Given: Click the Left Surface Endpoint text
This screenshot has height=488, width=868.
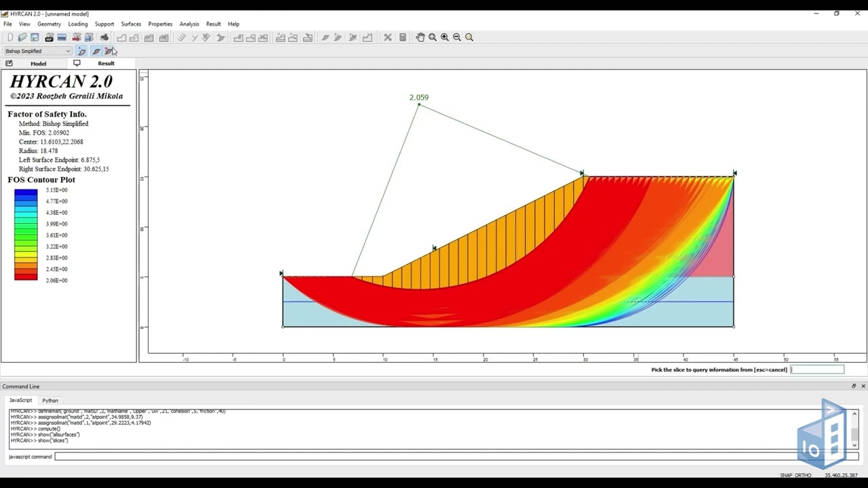Looking at the screenshot, I should (59, 160).
